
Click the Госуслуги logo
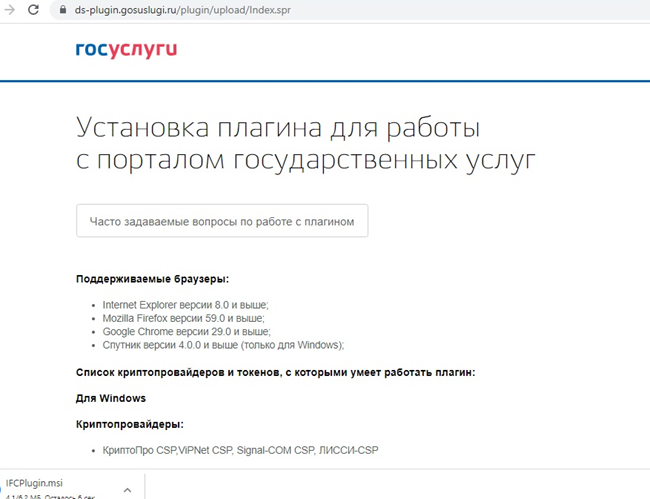(126, 50)
